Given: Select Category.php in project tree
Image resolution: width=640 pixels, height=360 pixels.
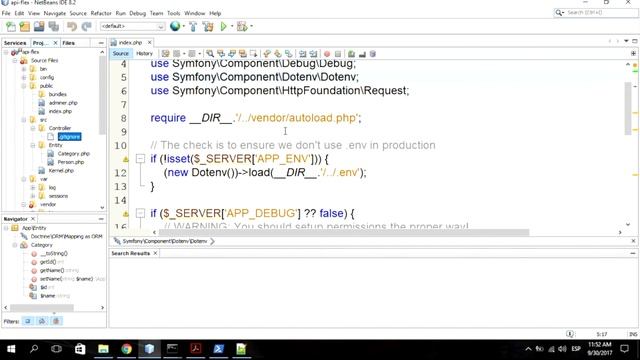Looking at the screenshot, I should pyautogui.click(x=73, y=154).
